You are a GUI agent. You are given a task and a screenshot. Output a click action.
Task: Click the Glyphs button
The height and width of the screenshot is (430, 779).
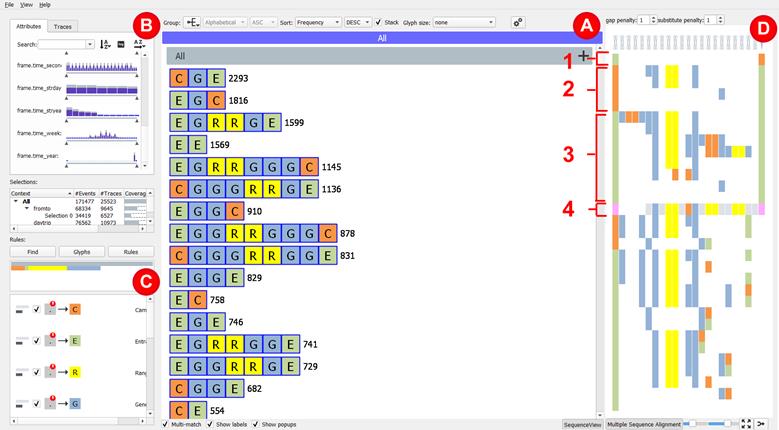tap(81, 252)
